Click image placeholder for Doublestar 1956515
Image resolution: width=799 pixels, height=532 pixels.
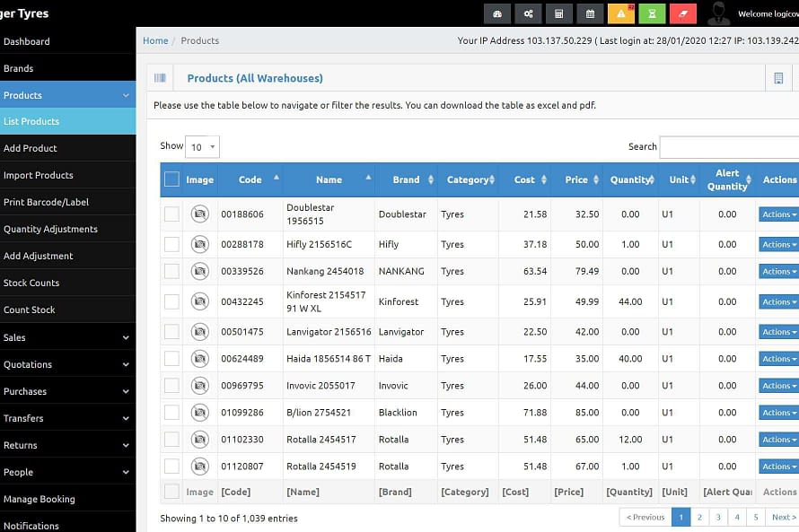pos(199,214)
